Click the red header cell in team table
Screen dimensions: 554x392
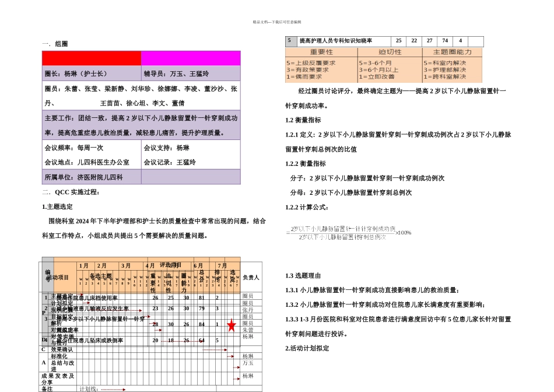[92, 58]
